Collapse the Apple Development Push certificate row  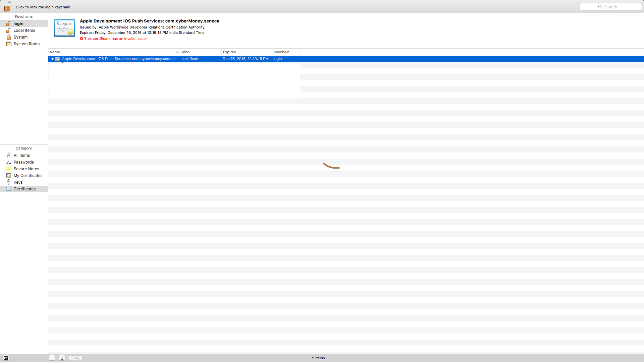(x=52, y=59)
